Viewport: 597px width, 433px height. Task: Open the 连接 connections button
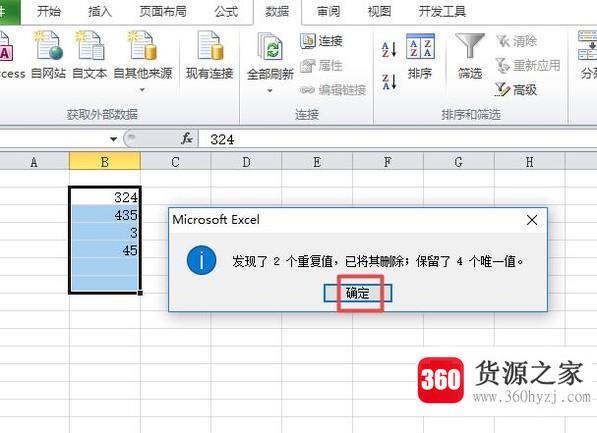click(321, 41)
